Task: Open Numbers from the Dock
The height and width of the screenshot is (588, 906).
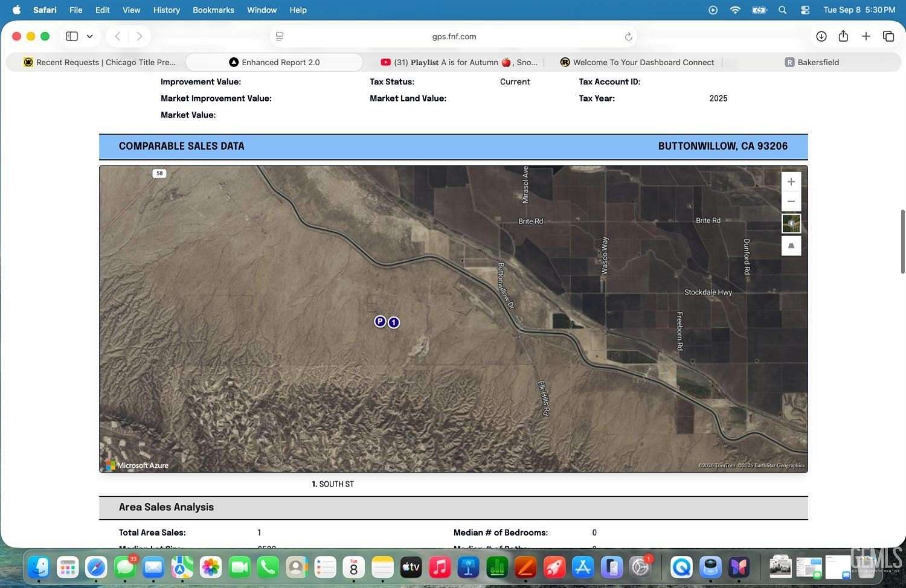Action: [497, 567]
